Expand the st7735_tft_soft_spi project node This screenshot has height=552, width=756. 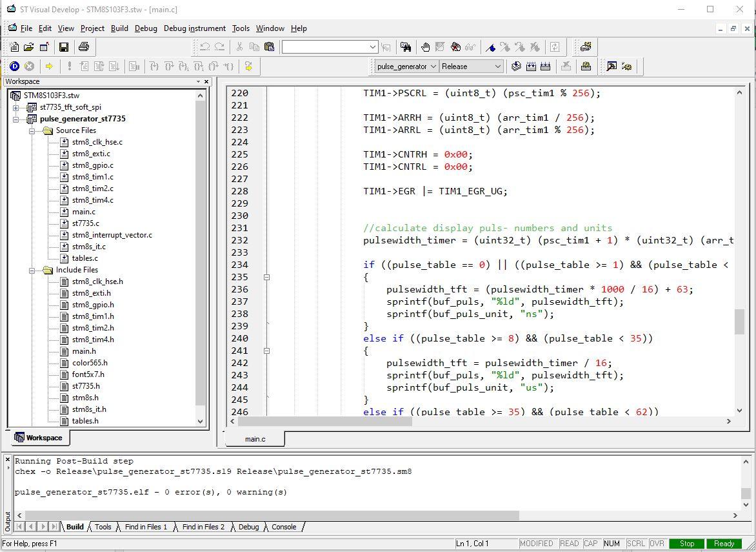tap(16, 107)
